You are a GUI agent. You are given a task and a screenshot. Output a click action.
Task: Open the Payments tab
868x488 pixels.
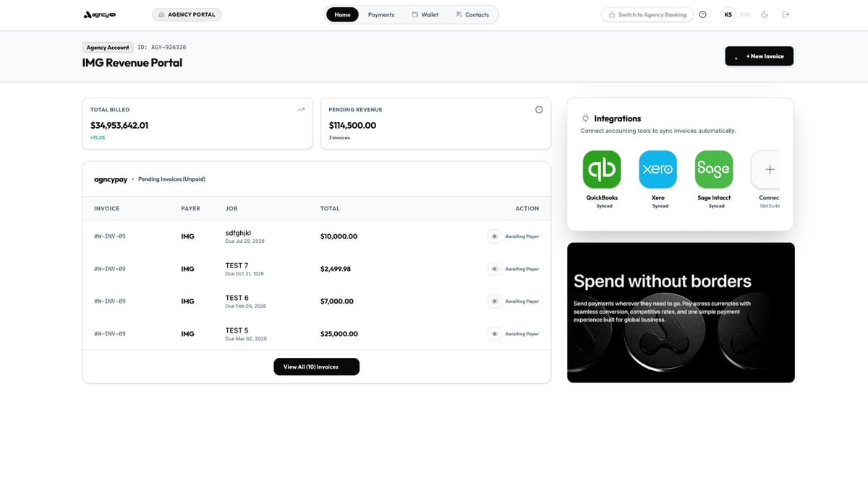[x=381, y=14]
